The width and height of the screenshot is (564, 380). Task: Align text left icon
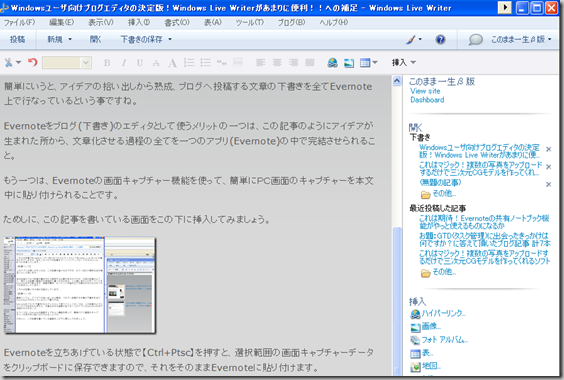[260, 63]
